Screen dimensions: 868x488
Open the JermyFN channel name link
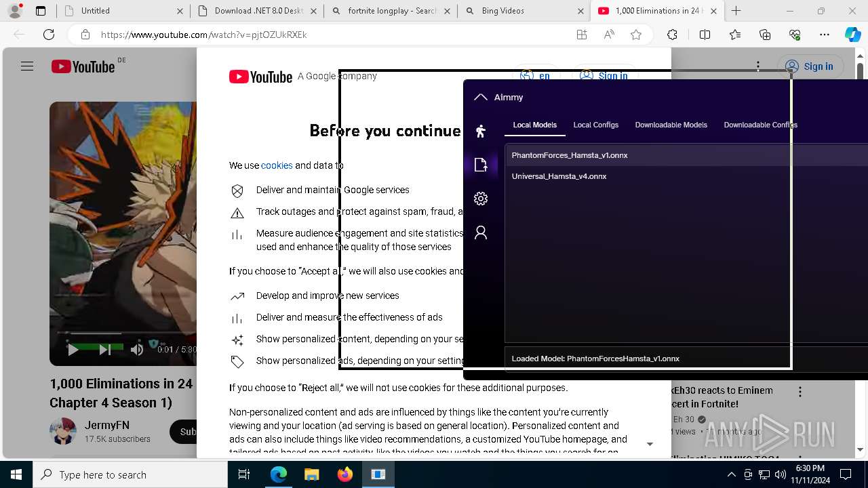(107, 426)
